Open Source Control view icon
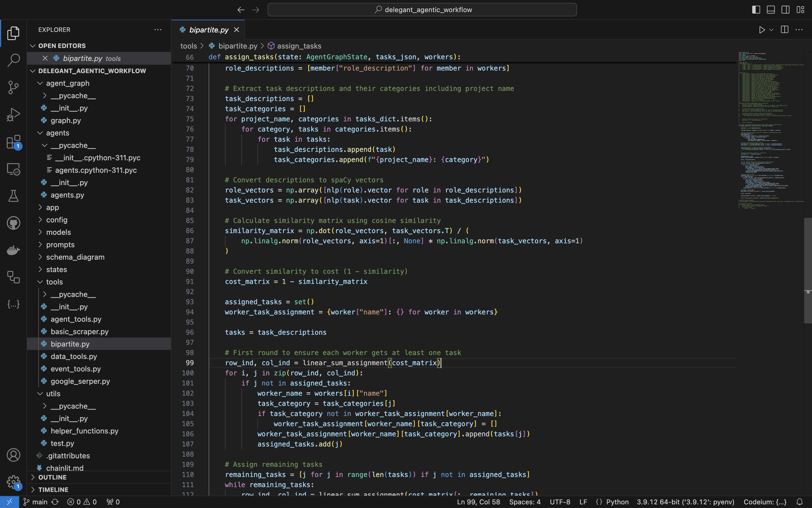The image size is (812, 508). point(14,87)
